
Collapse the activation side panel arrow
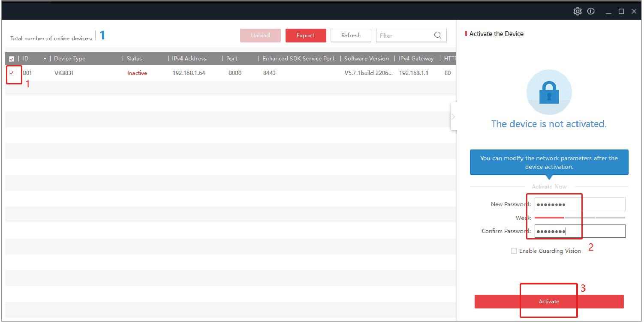454,117
